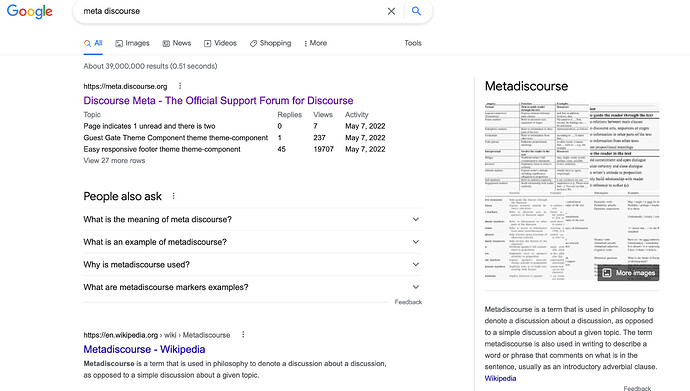
Task: Select the All results tab
Action: point(93,43)
